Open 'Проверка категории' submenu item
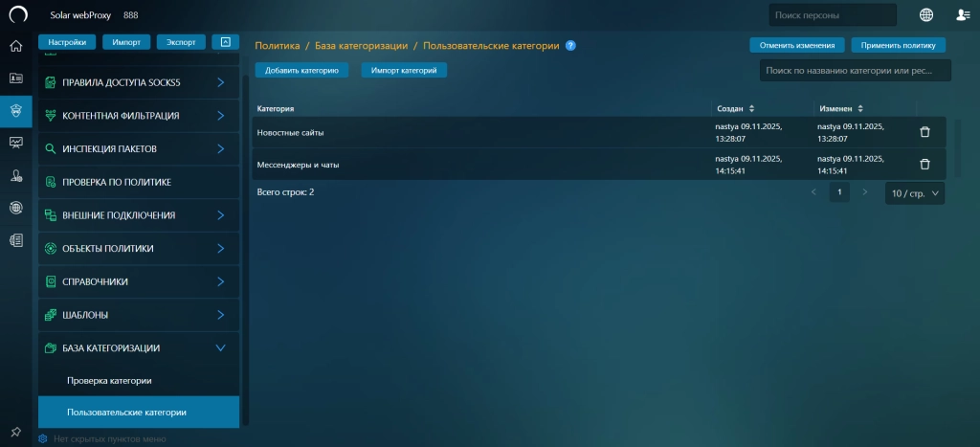980x447 pixels. click(109, 381)
